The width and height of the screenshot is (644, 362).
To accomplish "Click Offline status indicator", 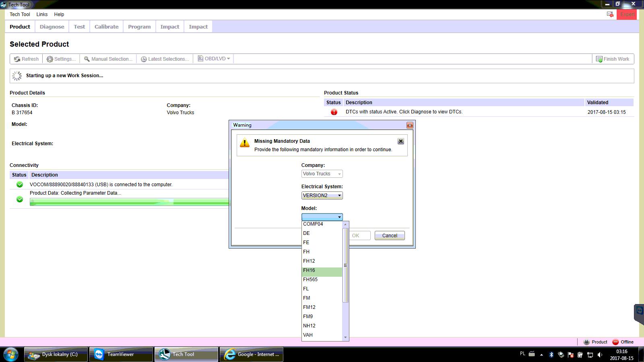I will (623, 342).
